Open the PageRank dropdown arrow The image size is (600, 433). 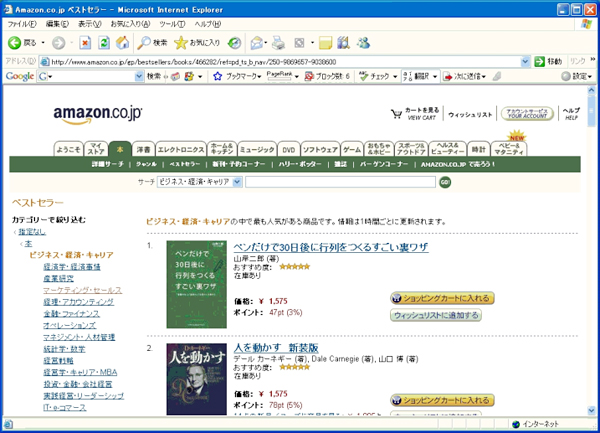pos(297,77)
